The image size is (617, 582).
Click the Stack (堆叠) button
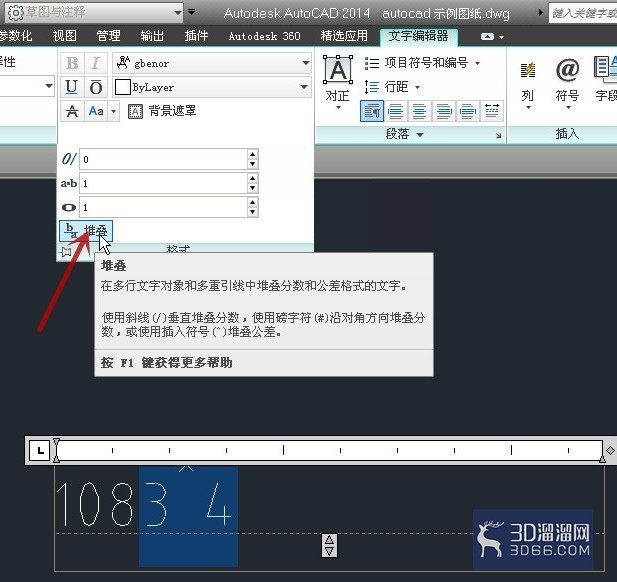pyautogui.click(x=86, y=231)
